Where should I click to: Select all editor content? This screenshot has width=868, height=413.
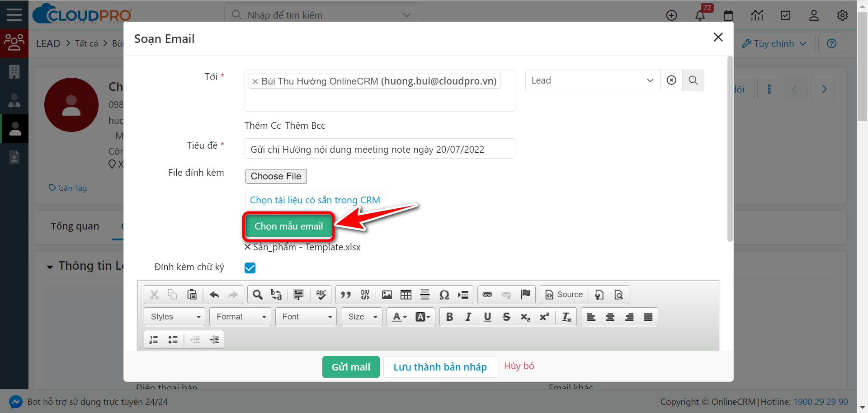click(x=298, y=295)
